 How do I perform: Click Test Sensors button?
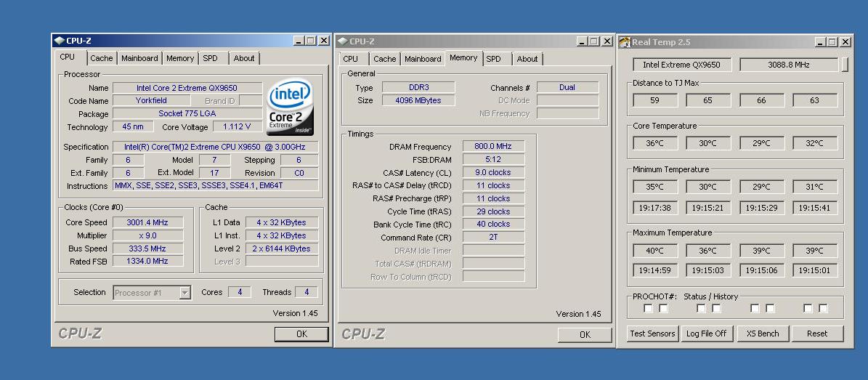pos(653,333)
